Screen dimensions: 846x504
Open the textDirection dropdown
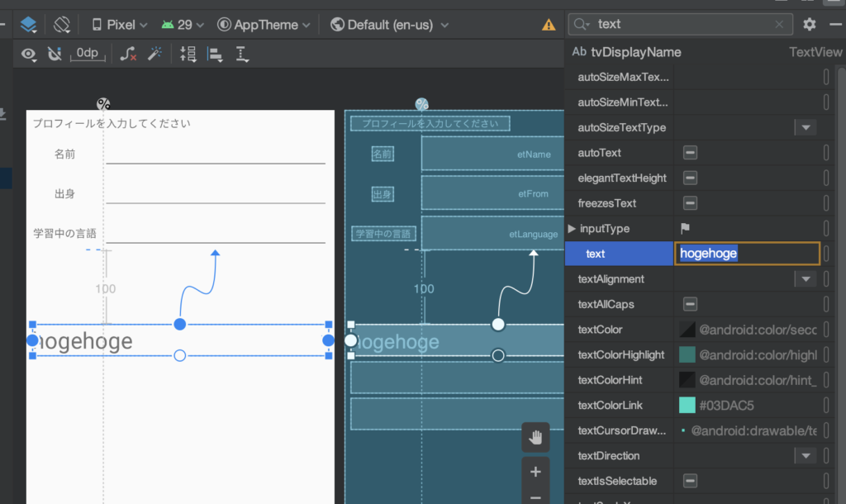pos(806,456)
